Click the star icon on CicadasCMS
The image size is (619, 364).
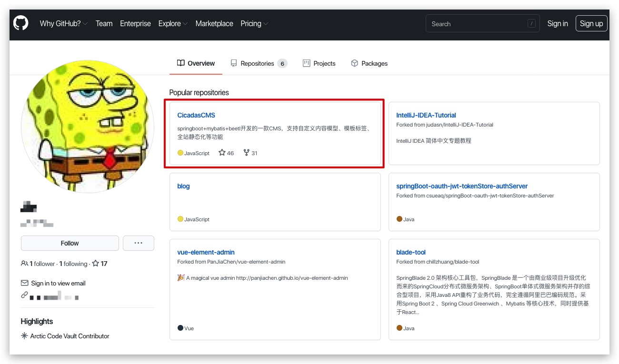(x=222, y=153)
